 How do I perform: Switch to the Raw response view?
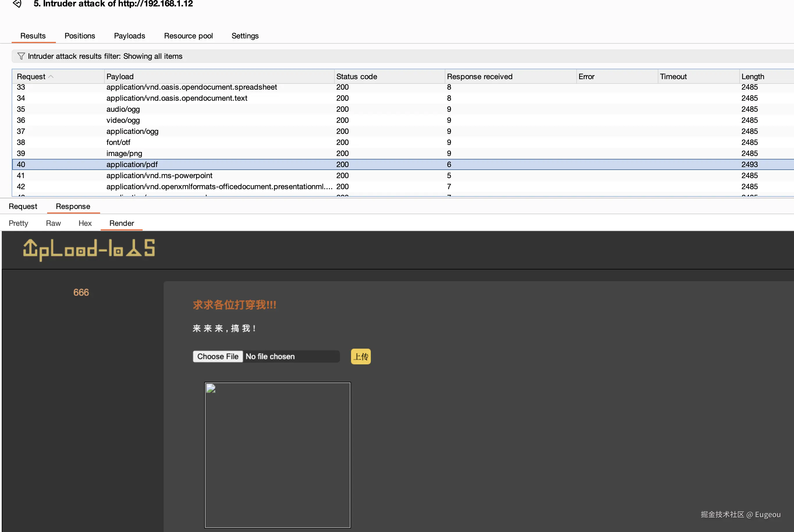point(53,223)
